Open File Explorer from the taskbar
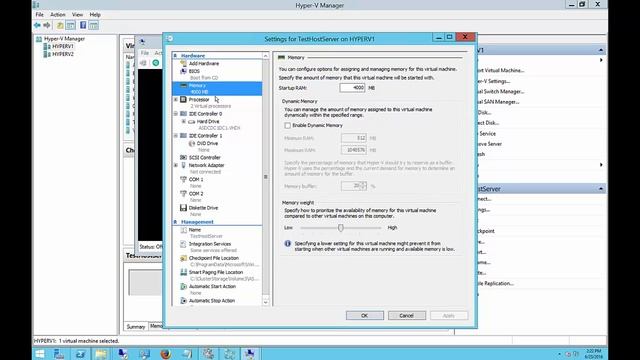This screenshot has width=640, height=360. (x=101, y=354)
